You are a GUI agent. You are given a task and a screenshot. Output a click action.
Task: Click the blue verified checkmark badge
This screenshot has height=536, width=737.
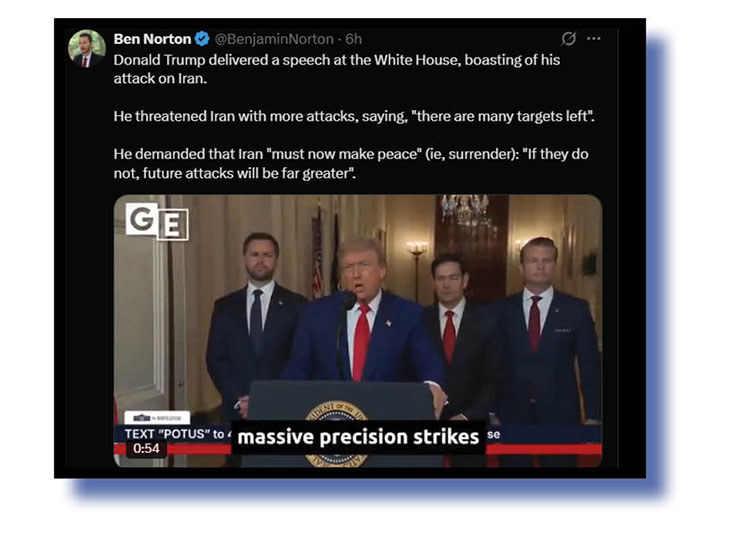coord(202,39)
